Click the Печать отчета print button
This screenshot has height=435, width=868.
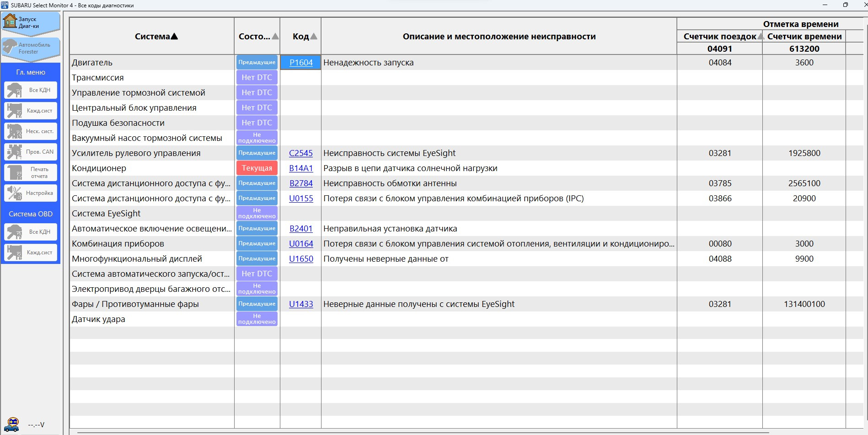click(31, 172)
